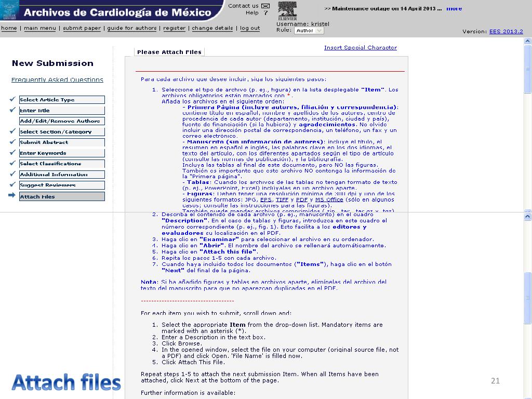Go to the home link
This screenshot has height=399, width=532.
[x=9, y=28]
